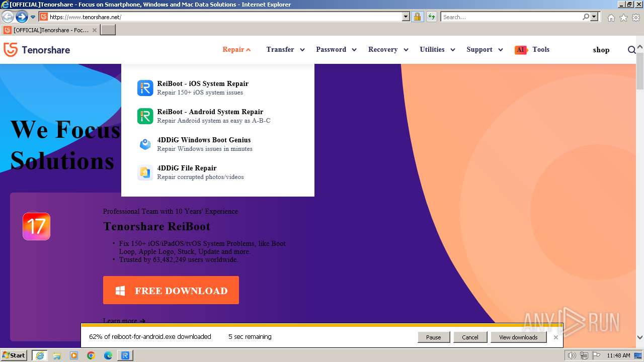Open the address bar history dropdown
The image size is (644, 362).
pyautogui.click(x=406, y=17)
